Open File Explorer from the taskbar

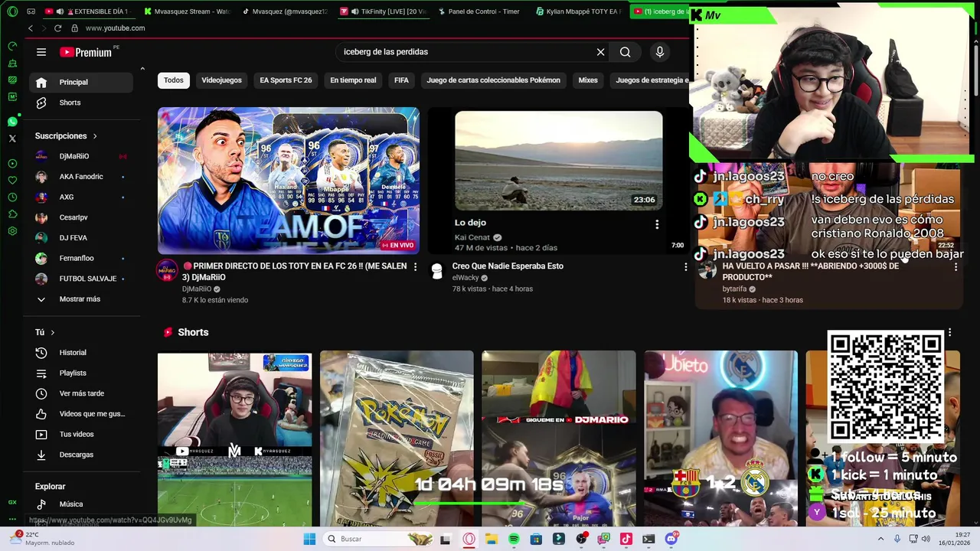491,539
